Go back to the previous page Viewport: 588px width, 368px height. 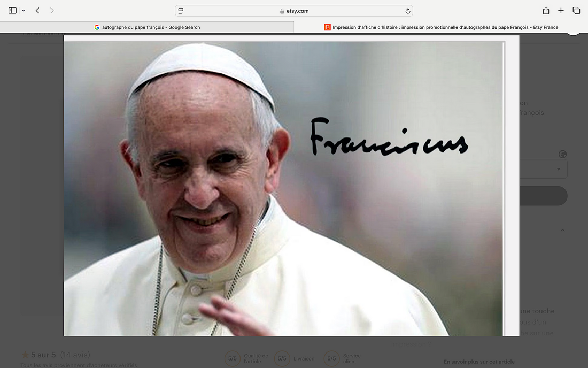37,11
